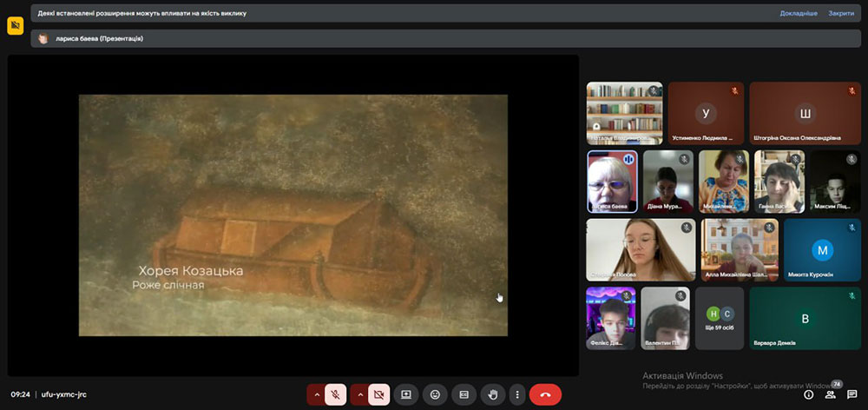Expand video settings chevron beside camera

[359, 394]
